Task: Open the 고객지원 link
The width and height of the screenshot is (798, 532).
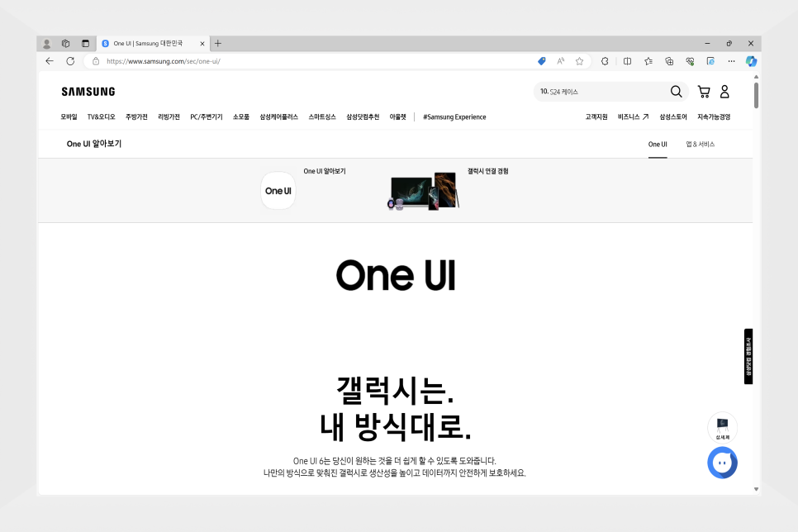Action: pyautogui.click(x=596, y=117)
